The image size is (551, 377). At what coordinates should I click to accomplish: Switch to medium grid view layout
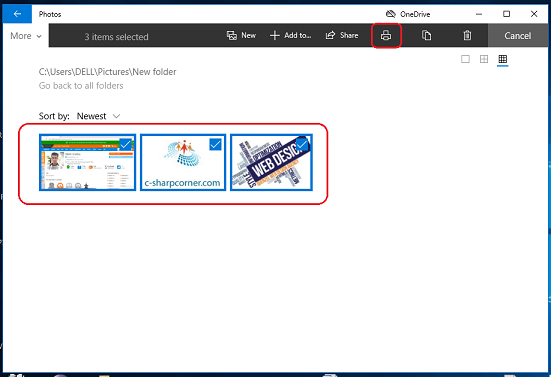pyautogui.click(x=484, y=59)
